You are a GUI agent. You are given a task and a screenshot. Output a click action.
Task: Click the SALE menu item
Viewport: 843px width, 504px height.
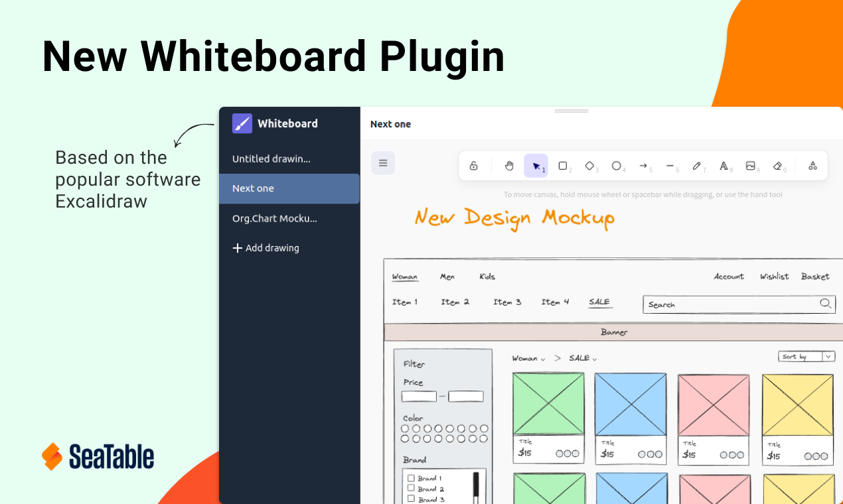pyautogui.click(x=599, y=302)
